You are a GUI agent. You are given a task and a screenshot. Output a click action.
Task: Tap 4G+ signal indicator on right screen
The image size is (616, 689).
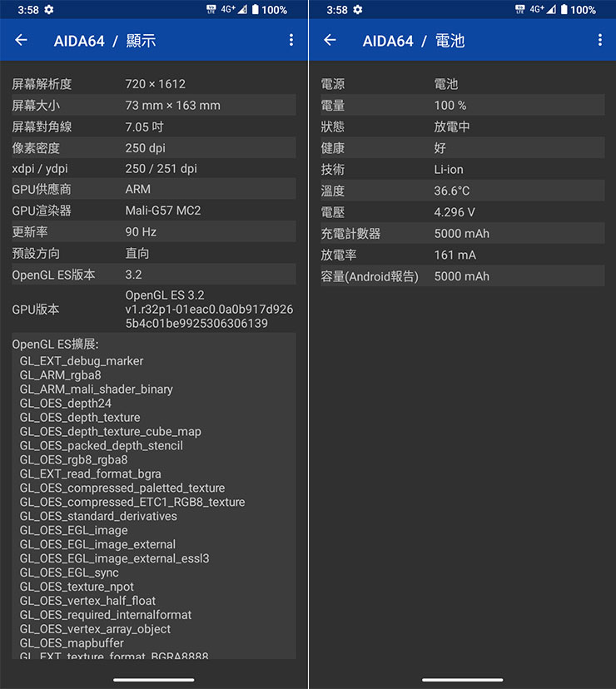543,10
